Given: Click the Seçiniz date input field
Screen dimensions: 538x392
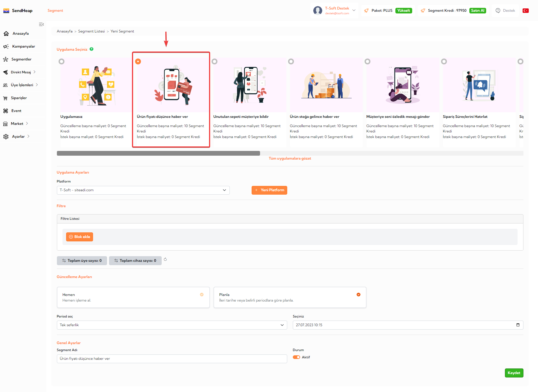Looking at the screenshot, I should click(408, 325).
